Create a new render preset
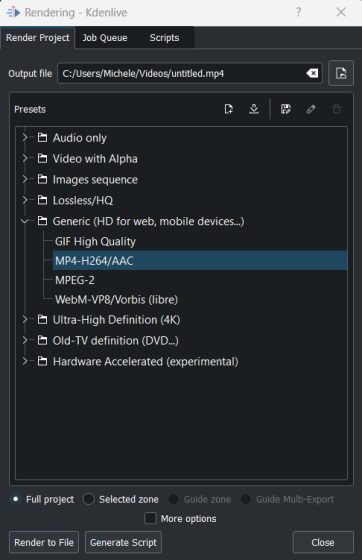The height and width of the screenshot is (560, 362). point(229,109)
